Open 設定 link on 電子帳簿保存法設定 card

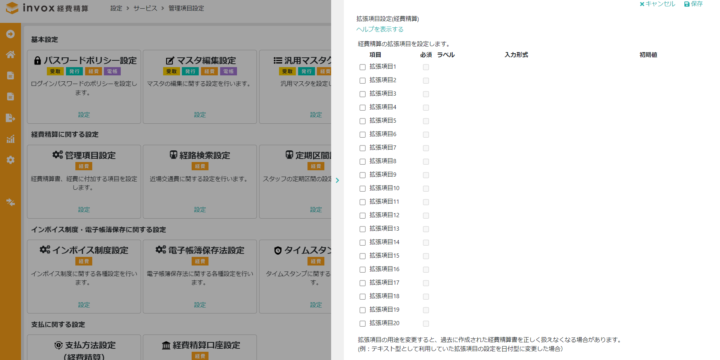[x=200, y=305]
